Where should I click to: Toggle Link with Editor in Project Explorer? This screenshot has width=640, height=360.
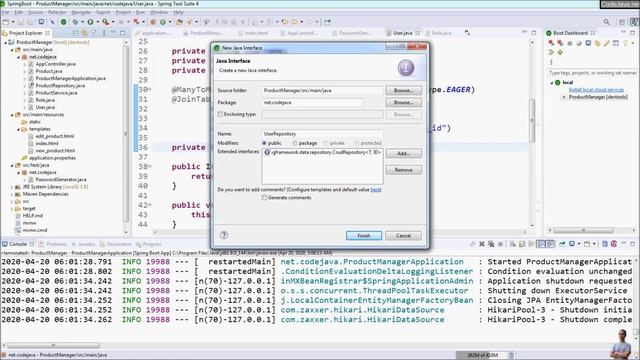[84, 33]
